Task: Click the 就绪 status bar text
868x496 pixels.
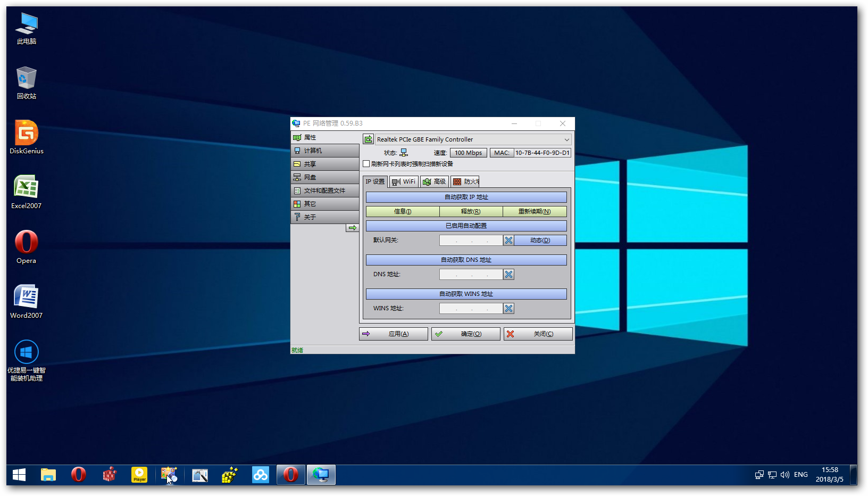Action: click(297, 350)
